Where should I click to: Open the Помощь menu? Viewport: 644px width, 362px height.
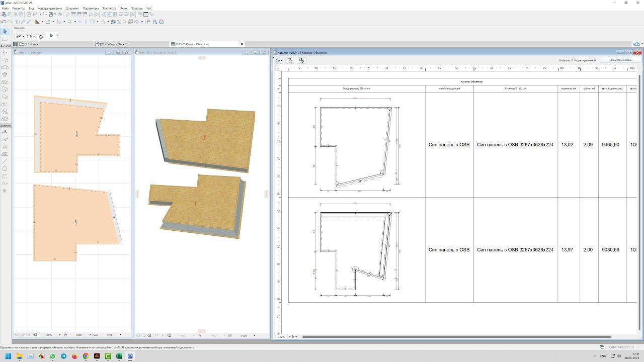(x=137, y=9)
